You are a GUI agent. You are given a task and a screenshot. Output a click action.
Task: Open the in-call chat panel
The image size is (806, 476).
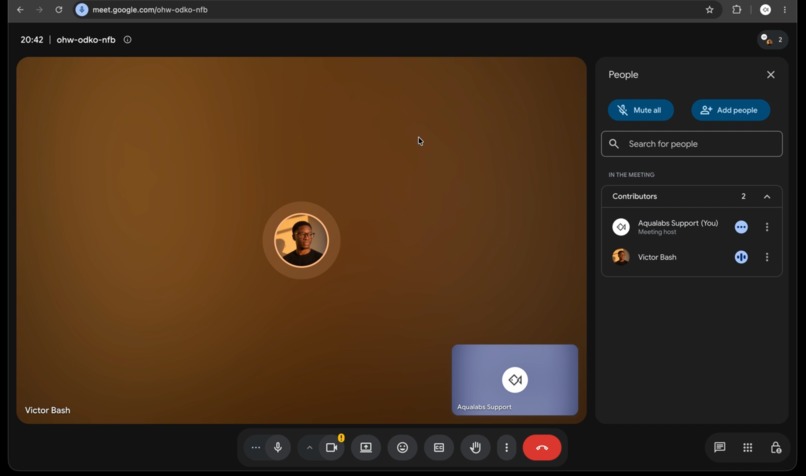click(720, 448)
